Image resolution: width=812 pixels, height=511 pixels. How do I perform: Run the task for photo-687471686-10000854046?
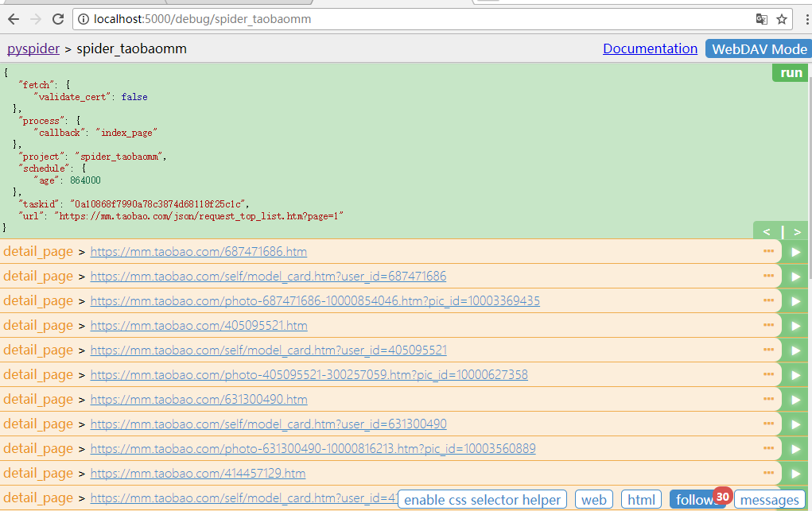[x=795, y=301]
